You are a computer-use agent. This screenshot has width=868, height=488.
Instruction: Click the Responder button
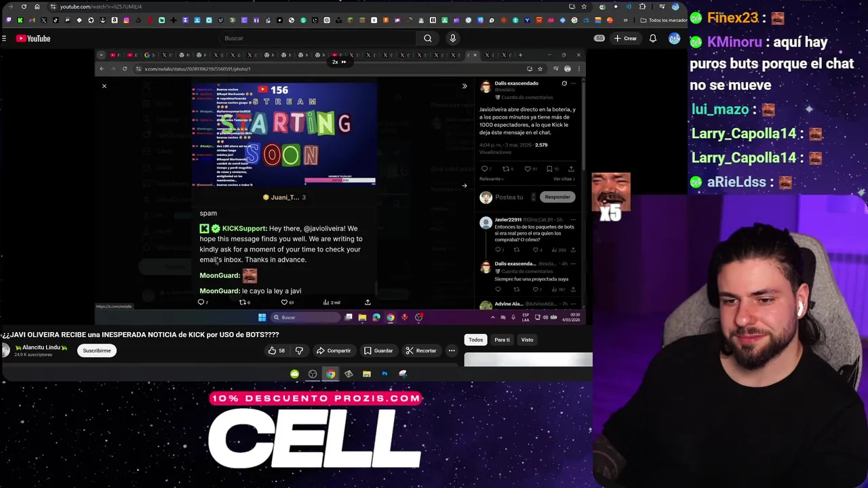tap(557, 197)
